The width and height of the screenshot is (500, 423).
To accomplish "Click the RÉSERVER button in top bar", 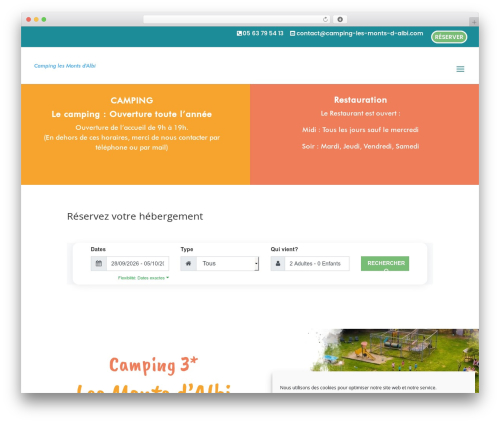I will click(x=449, y=37).
